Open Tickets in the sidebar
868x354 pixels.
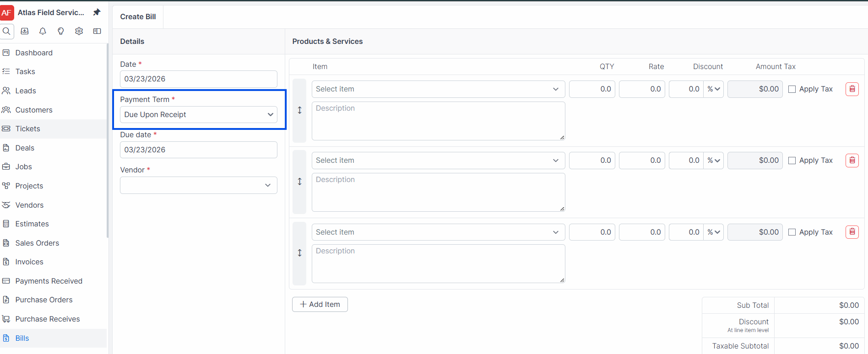[53, 129]
